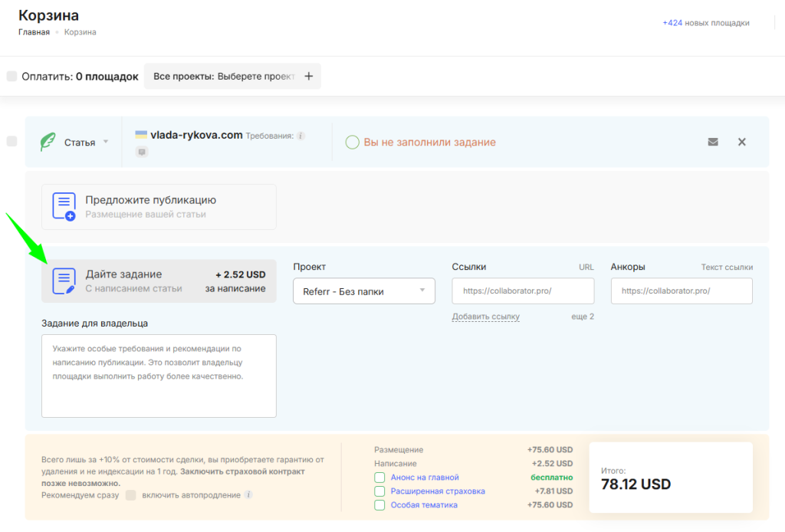Click the empty task status circle
This screenshot has height=532, width=785.
352,142
